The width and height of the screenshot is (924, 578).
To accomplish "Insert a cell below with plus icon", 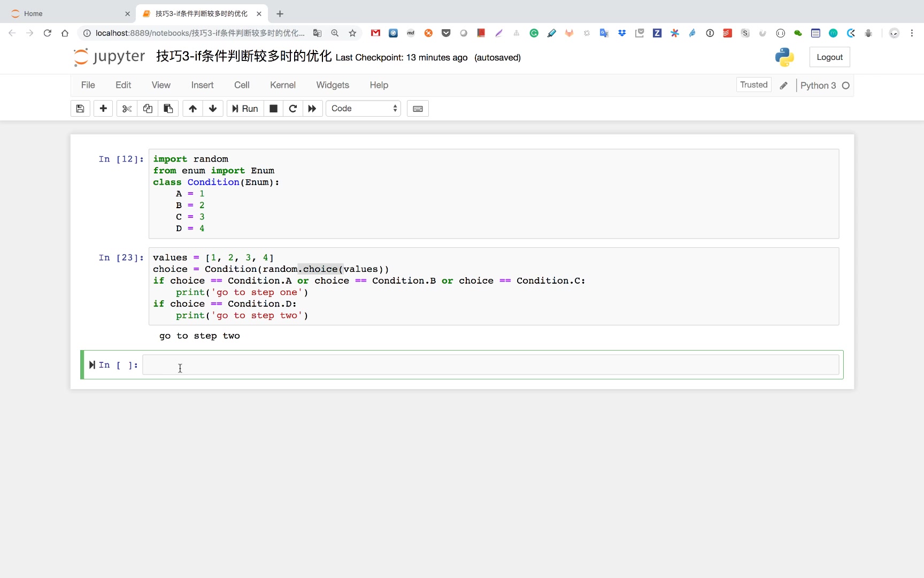I will coord(103,109).
